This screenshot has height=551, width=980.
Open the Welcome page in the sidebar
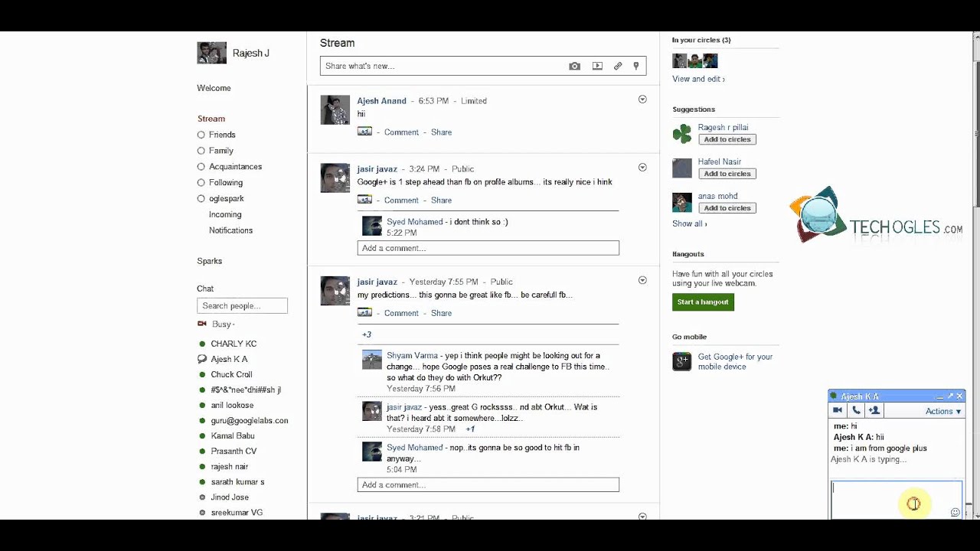(214, 88)
